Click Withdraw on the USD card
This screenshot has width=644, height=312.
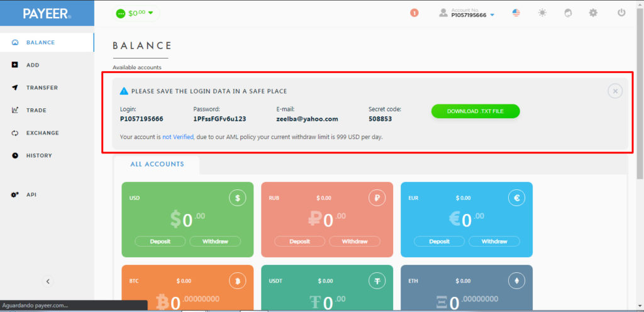click(x=215, y=242)
